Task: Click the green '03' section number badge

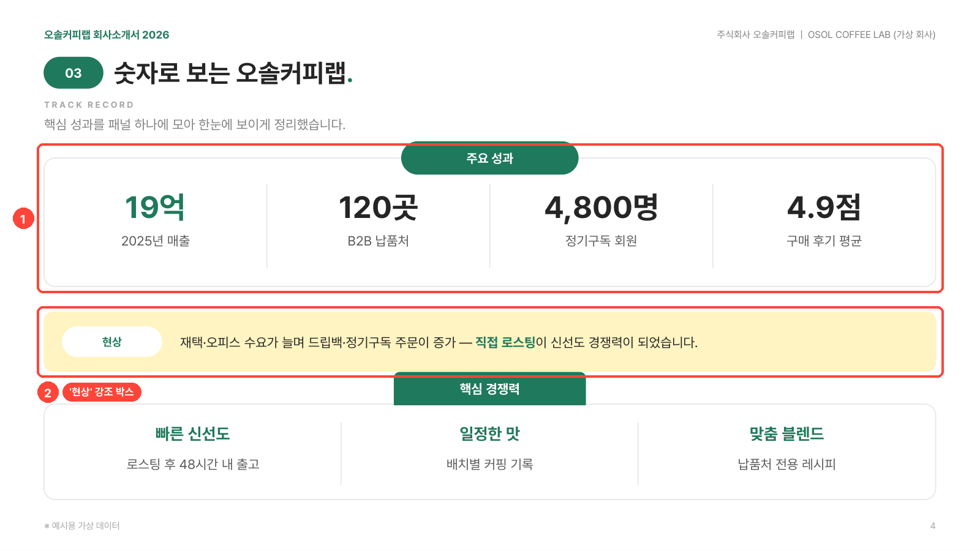Action: point(73,73)
